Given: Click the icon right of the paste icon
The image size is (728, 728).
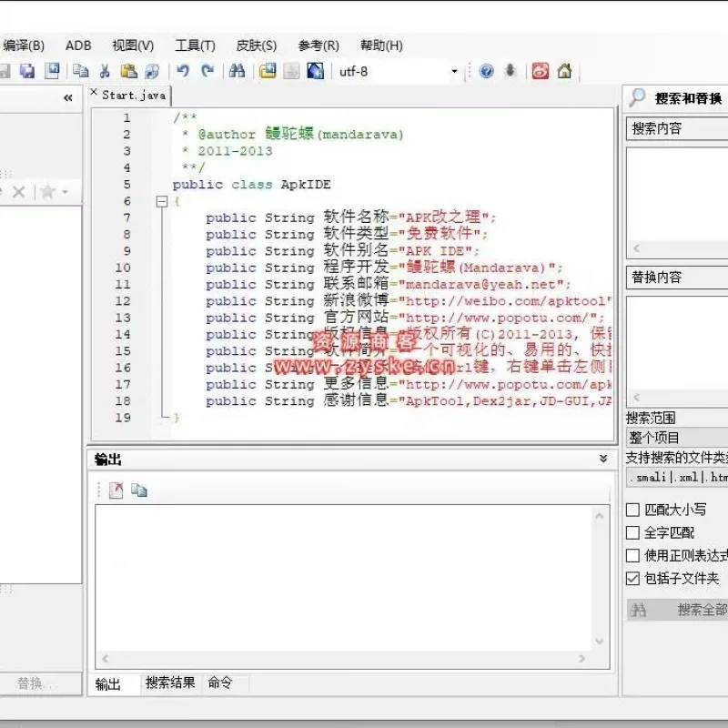Looking at the screenshot, I should tap(152, 71).
